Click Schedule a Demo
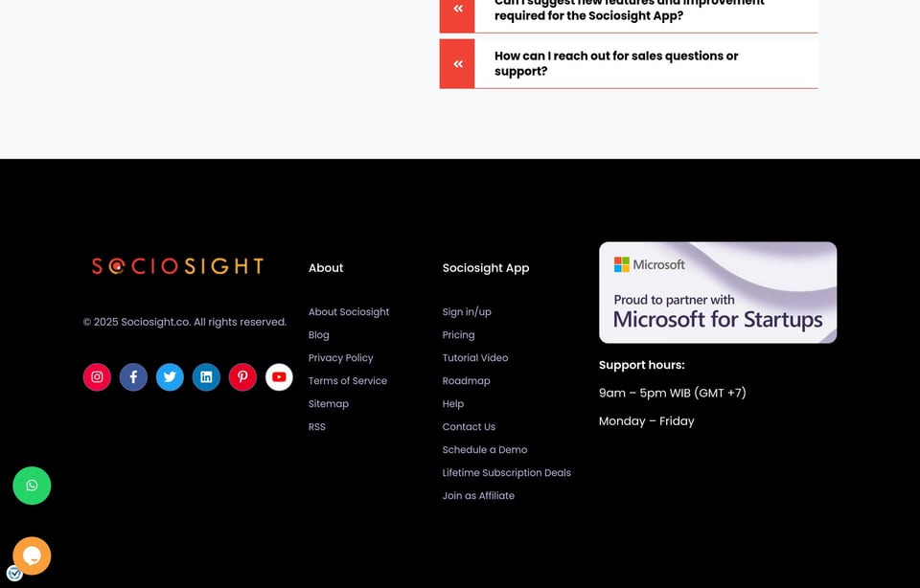Image resolution: width=920 pixels, height=588 pixels. point(485,450)
